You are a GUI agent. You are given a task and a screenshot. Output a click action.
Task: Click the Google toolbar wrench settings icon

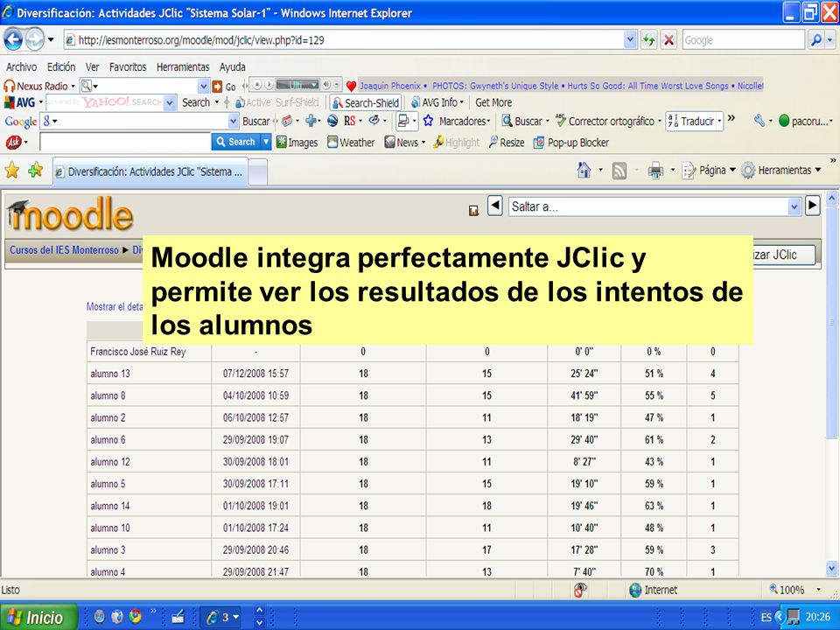759,121
